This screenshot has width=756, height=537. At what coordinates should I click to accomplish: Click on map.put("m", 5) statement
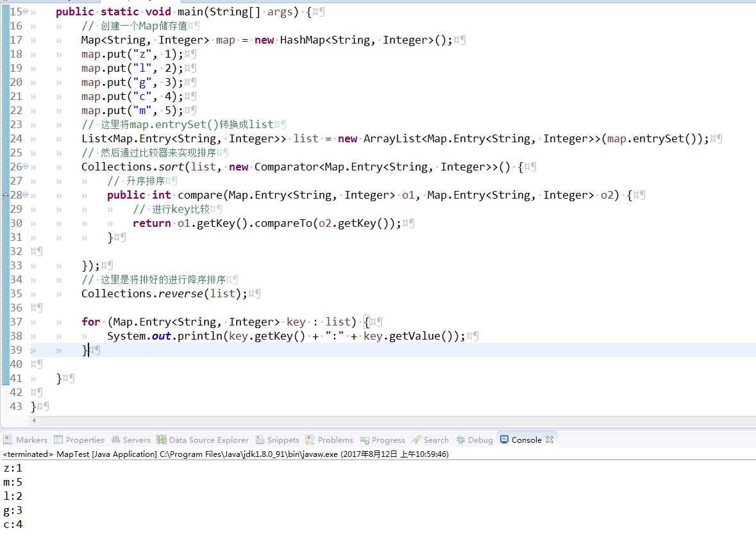click(132, 110)
